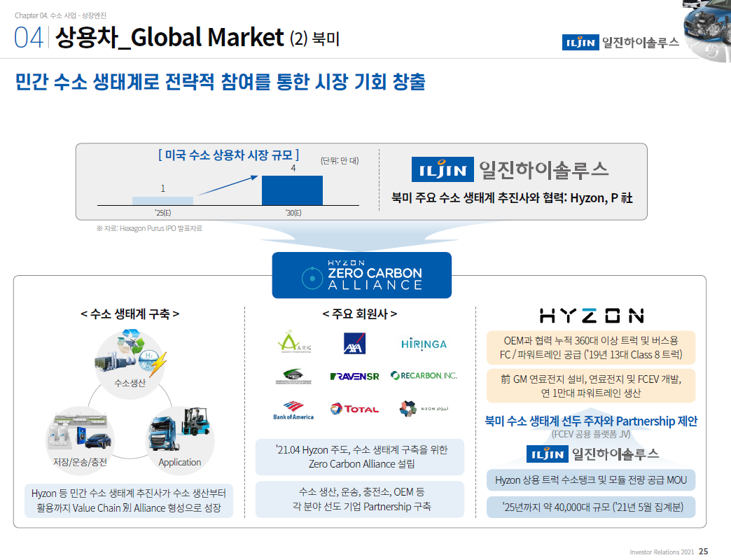
Task: Click the [미국 수소 상용차 시장 규모] chart title
Action: tap(228, 155)
